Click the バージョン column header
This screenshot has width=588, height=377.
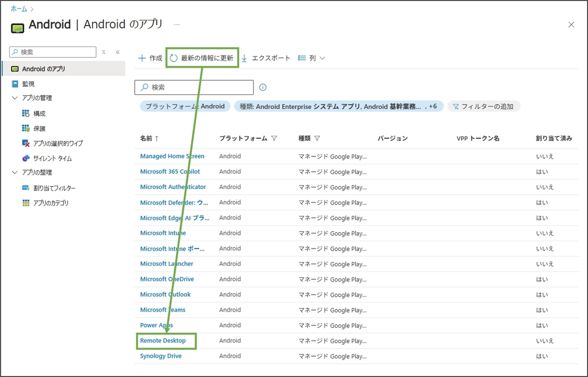pos(392,139)
